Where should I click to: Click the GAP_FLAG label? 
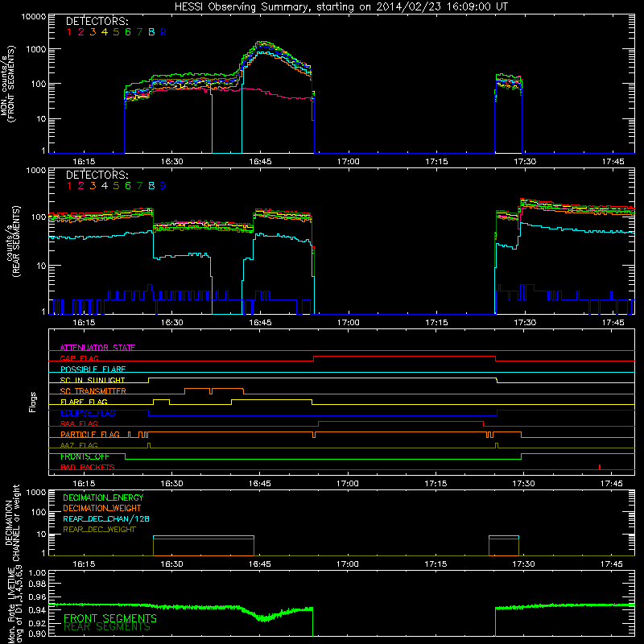[79, 358]
